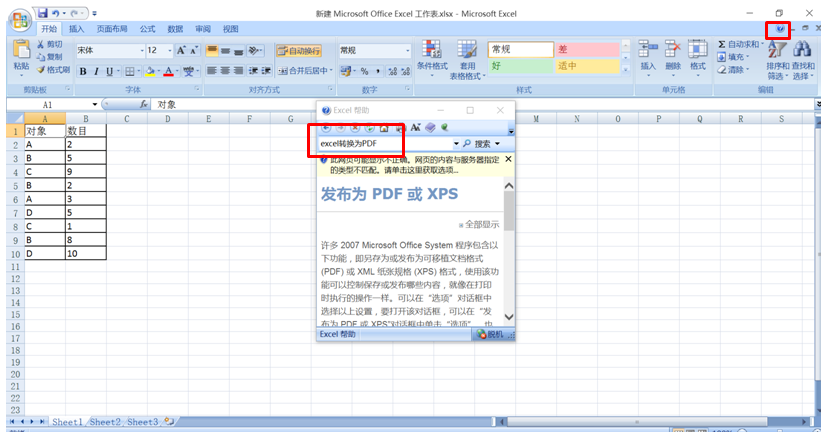Expand the cell styles gallery
The width and height of the screenshot is (822, 437).
625,69
